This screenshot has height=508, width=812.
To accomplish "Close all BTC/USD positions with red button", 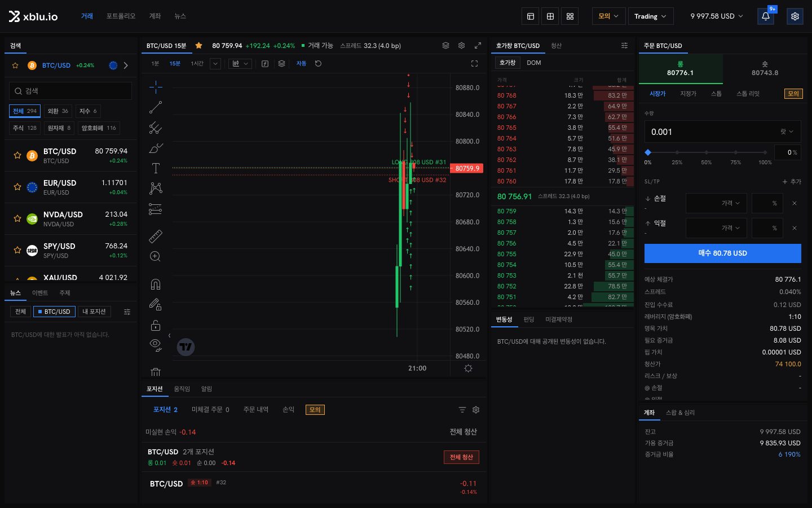I will point(461,457).
